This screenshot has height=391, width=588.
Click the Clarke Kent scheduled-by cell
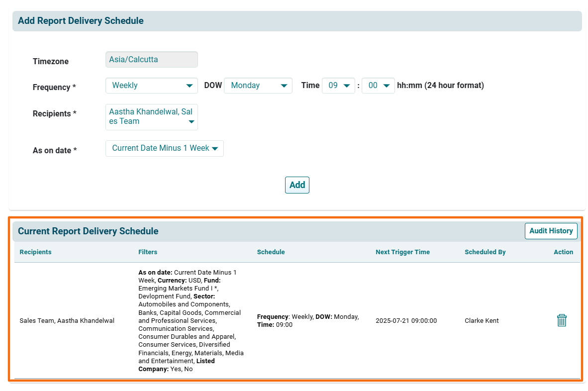(x=482, y=321)
